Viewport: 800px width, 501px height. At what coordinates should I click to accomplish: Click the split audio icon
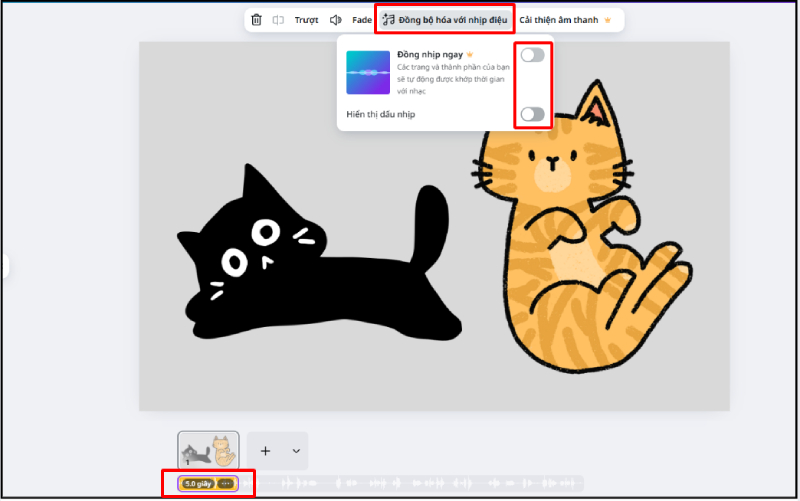tap(279, 20)
